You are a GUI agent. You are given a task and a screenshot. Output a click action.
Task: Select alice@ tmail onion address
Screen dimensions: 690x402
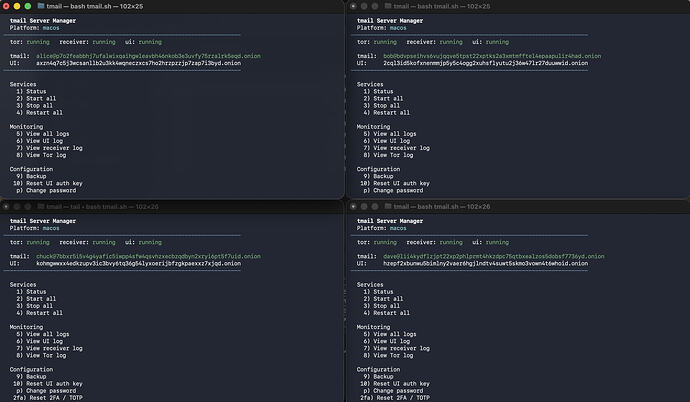click(148, 56)
